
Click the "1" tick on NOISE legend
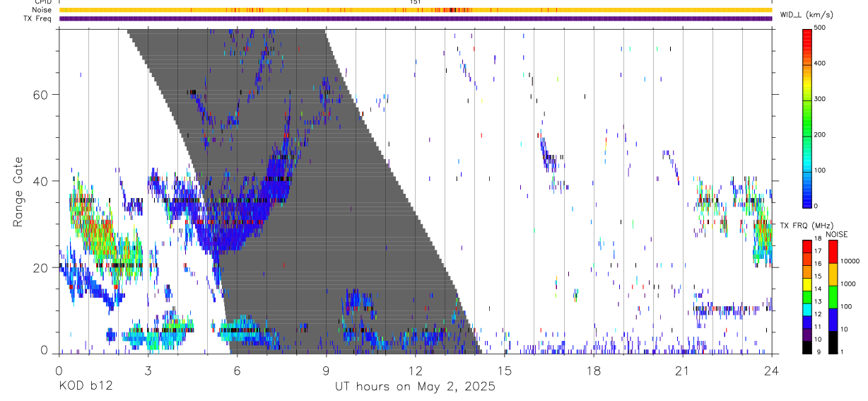(x=842, y=351)
